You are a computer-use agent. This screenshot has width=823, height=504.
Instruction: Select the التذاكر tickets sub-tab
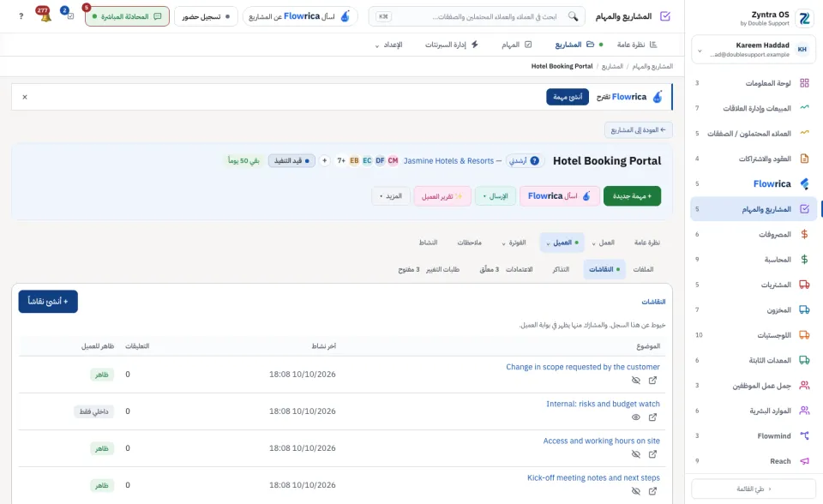[561, 269]
